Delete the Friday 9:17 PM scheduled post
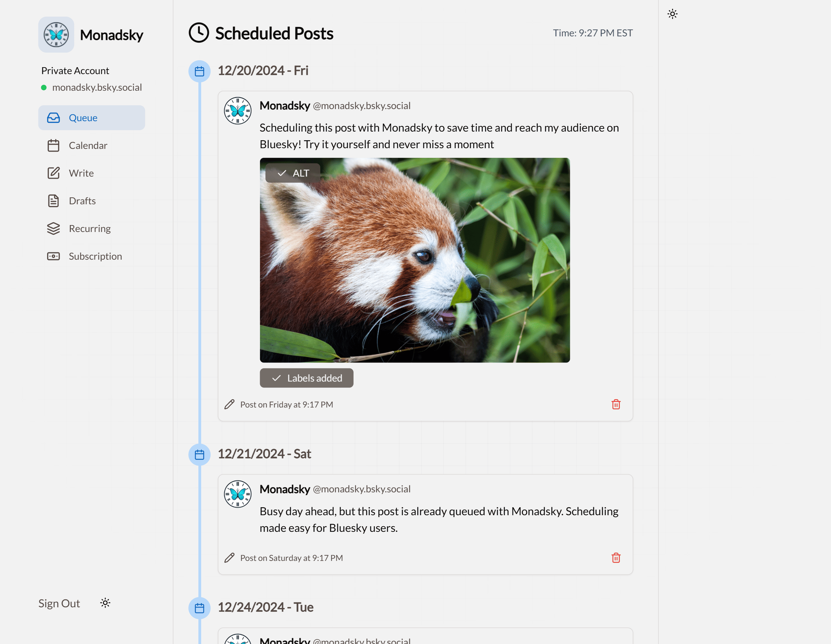The width and height of the screenshot is (831, 644). (616, 404)
